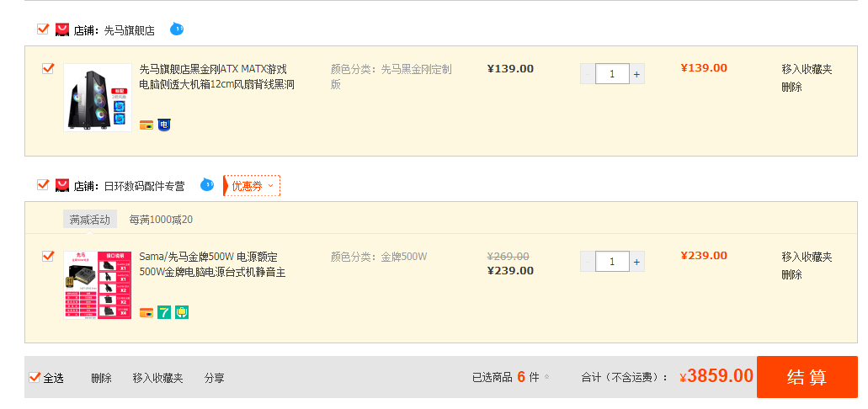Open the 先马金牌500W power supply thumbnail
Viewport: 868px width, 409px height.
click(98, 285)
